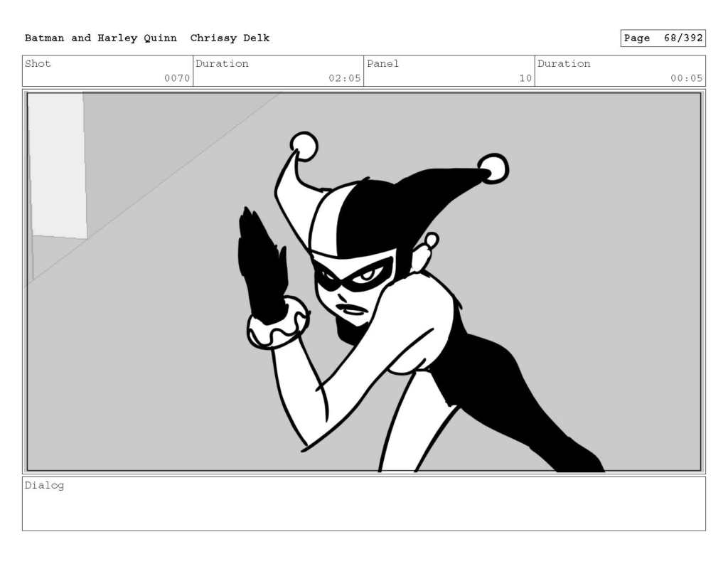
Task: Select the shot number value "0070"
Action: coord(177,78)
